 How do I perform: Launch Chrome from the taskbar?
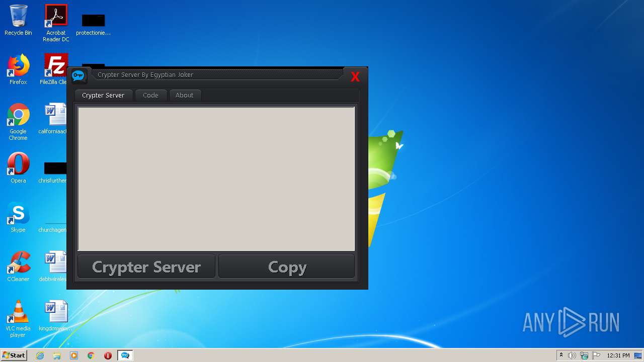pos(91,355)
